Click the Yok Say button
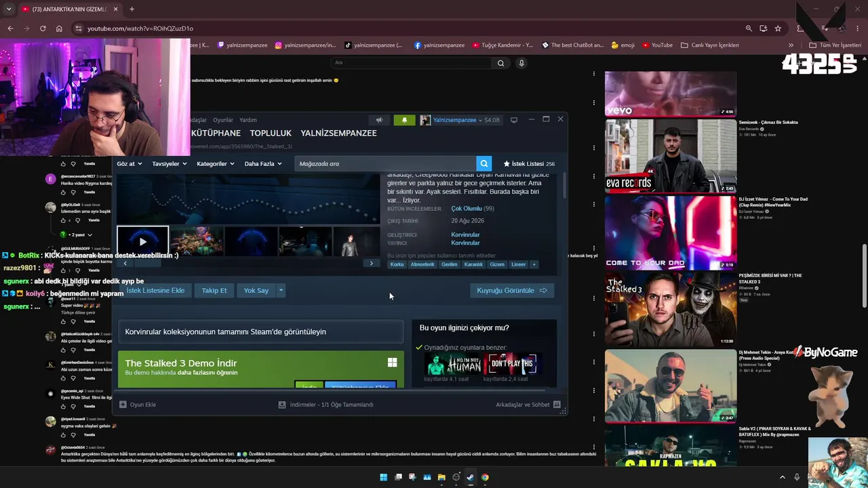Screen dimensions: 868x488 (256, 290)
